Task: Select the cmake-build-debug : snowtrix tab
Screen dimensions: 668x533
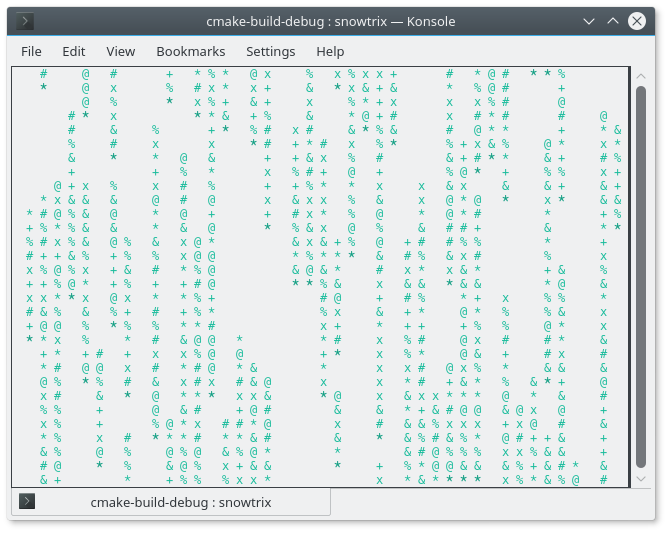Action: point(171,502)
